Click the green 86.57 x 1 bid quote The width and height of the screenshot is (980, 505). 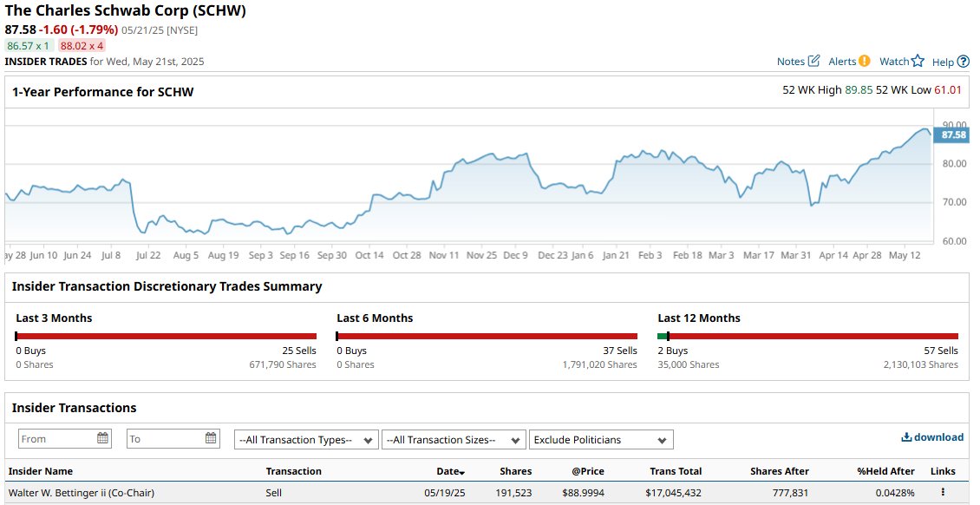[x=29, y=46]
